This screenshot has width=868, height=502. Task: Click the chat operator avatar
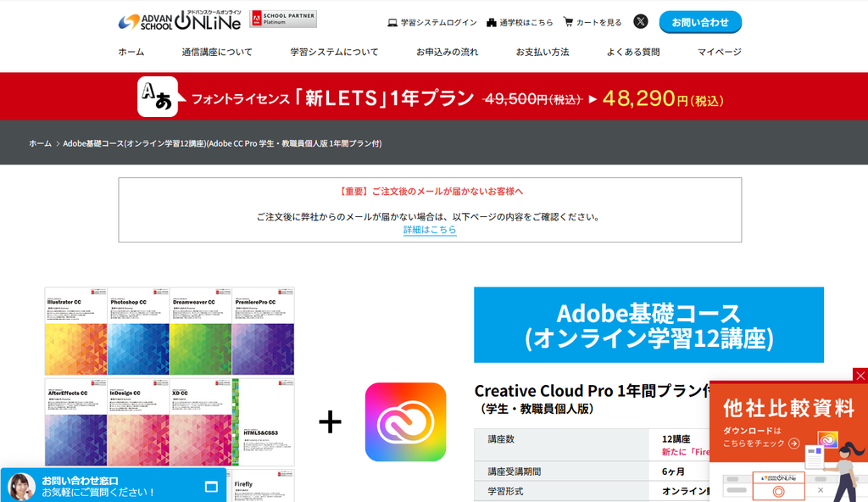click(x=21, y=487)
